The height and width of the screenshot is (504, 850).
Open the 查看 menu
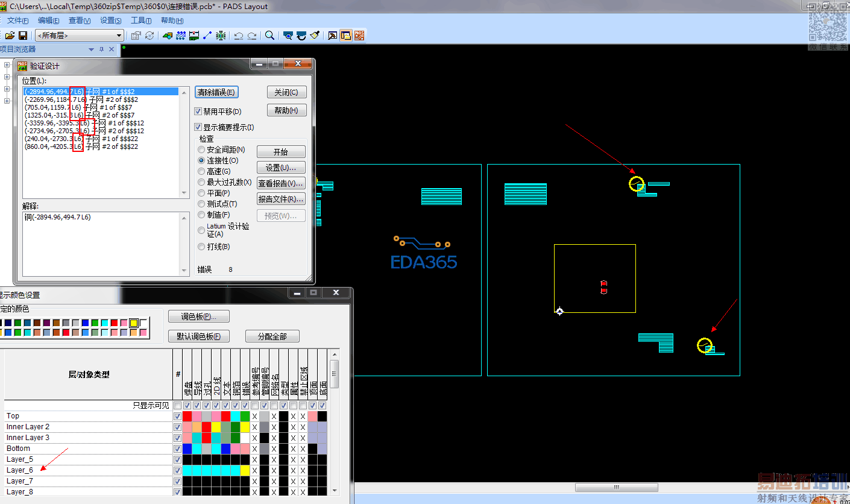click(x=80, y=20)
